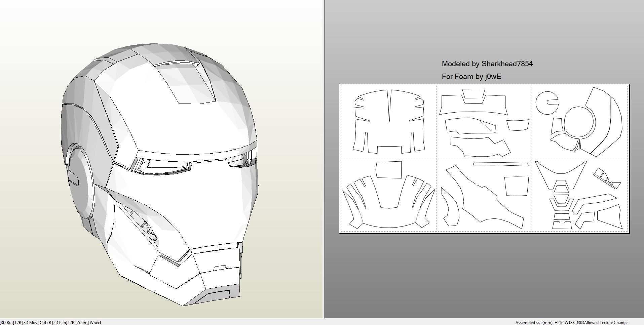Select the ring-shaped pattern piece

595,123
